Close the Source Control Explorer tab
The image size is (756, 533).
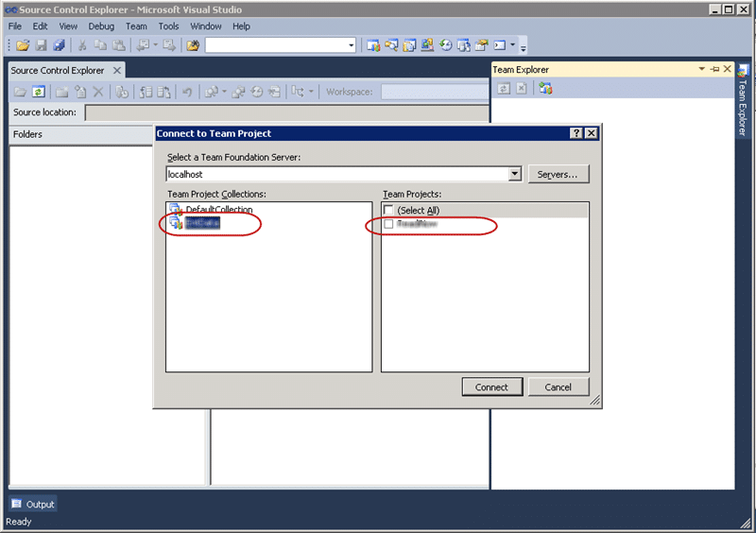tap(116, 71)
